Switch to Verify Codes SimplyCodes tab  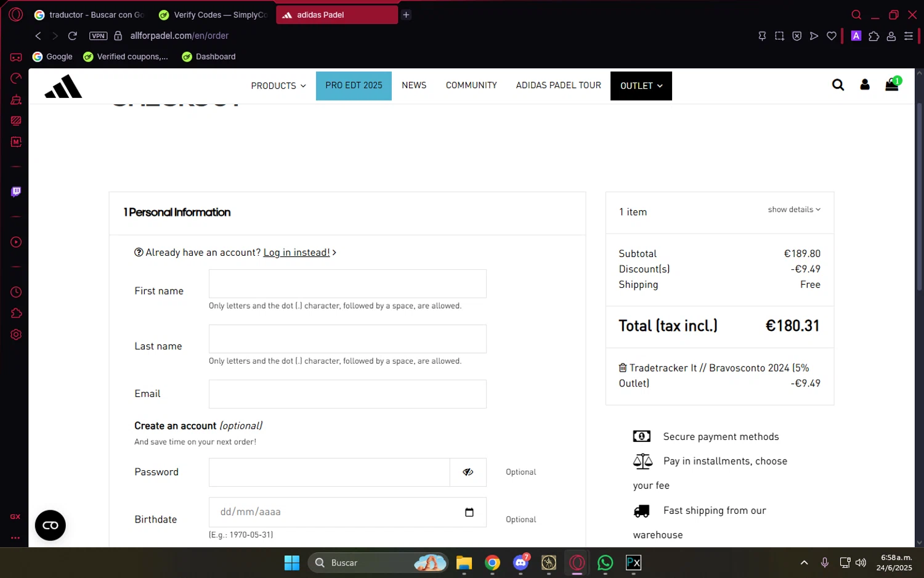213,15
